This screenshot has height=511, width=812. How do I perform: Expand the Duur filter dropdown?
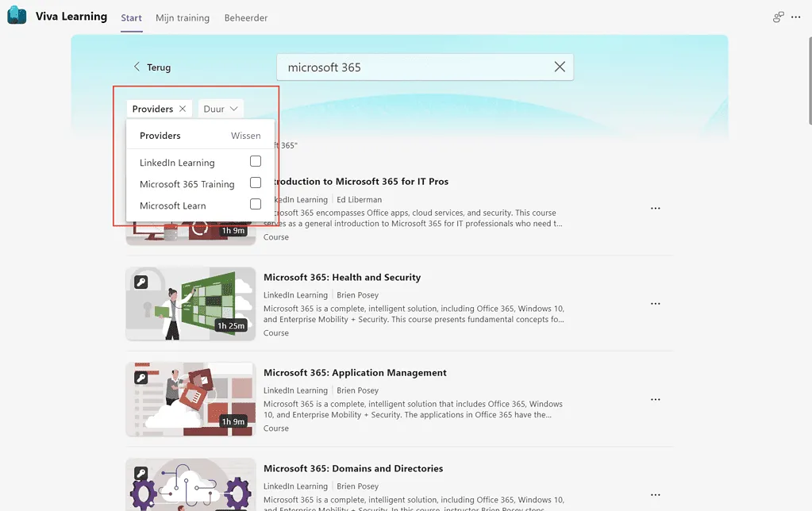221,109
